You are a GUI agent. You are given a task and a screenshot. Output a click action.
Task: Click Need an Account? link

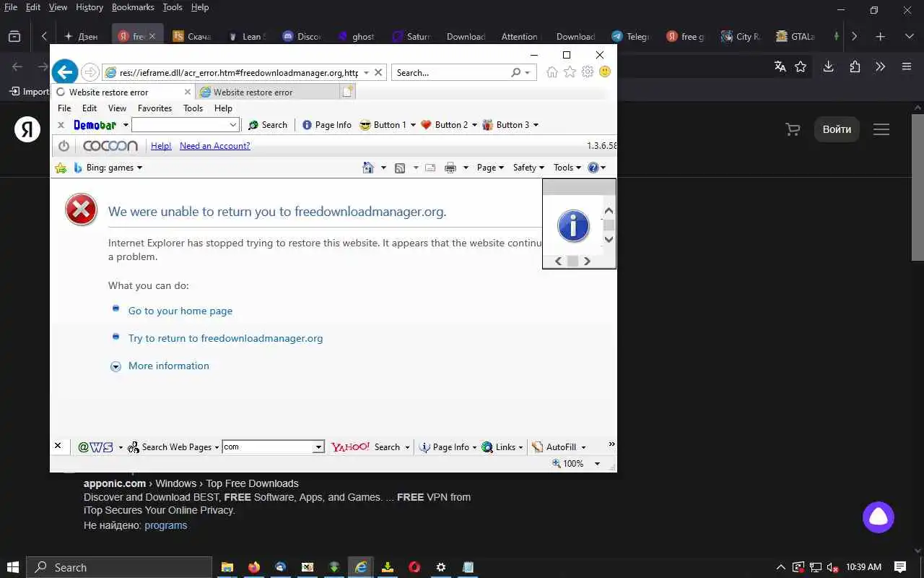[215, 146]
